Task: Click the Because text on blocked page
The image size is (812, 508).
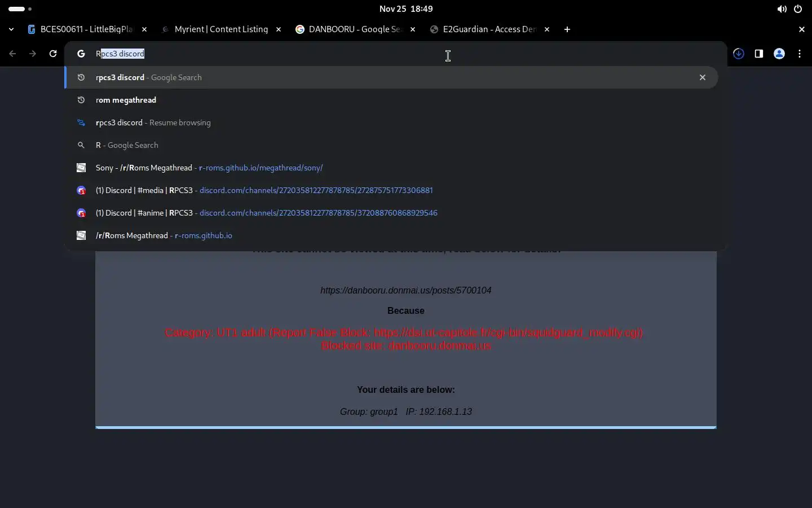Action: point(406,310)
